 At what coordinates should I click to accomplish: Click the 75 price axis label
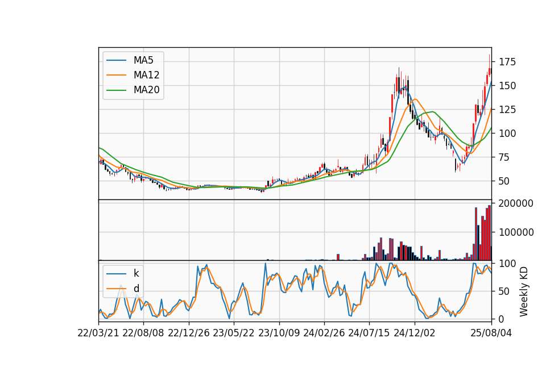click(504, 157)
